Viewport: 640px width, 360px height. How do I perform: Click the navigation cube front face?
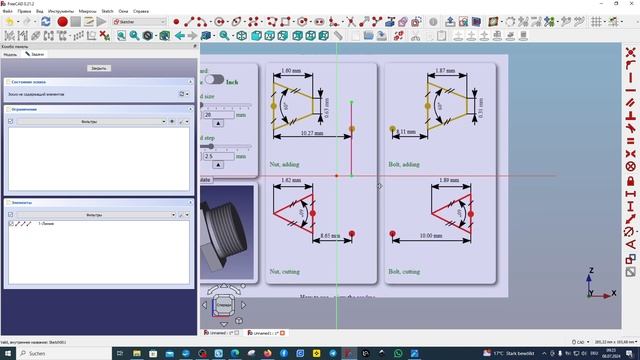point(224,305)
